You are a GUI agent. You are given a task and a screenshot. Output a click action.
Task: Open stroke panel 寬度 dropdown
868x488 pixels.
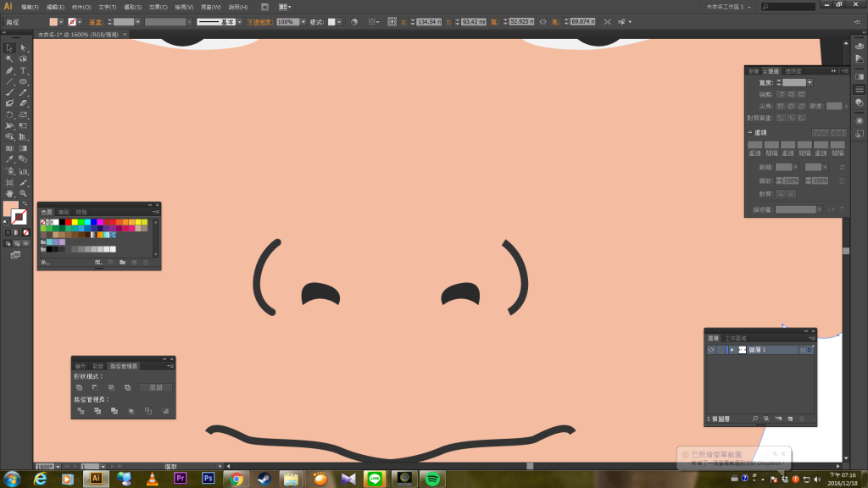810,82
